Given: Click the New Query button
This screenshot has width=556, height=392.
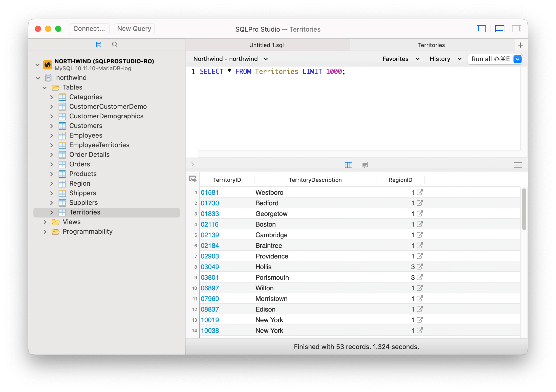Looking at the screenshot, I should pyautogui.click(x=134, y=29).
